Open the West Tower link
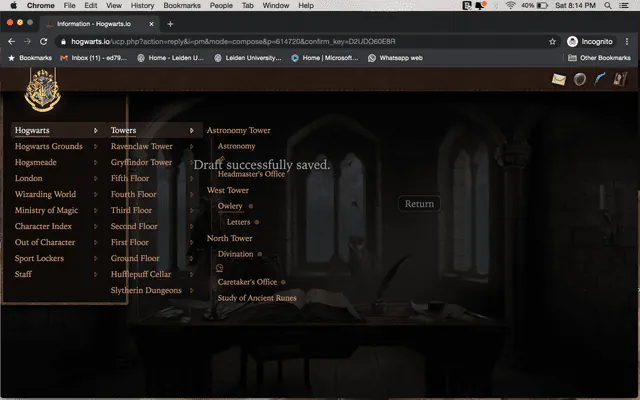Image resolution: width=640 pixels, height=400 pixels. point(227,190)
